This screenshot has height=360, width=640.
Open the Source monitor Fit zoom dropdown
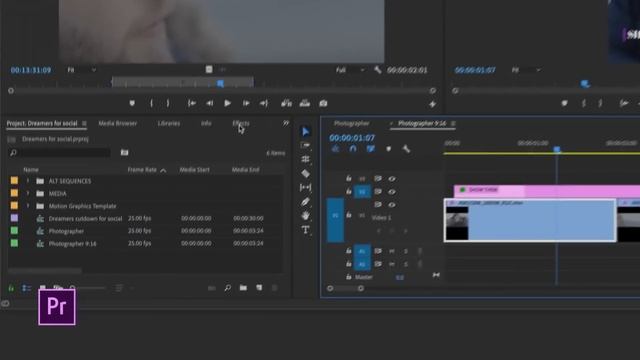point(82,70)
